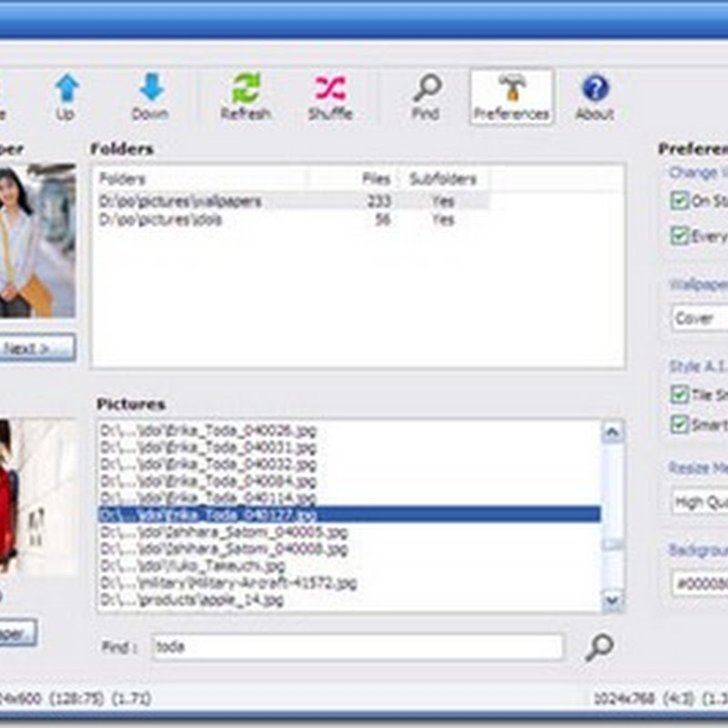Click the pictures list scroll down arrow
The image size is (728, 728).
[612, 601]
